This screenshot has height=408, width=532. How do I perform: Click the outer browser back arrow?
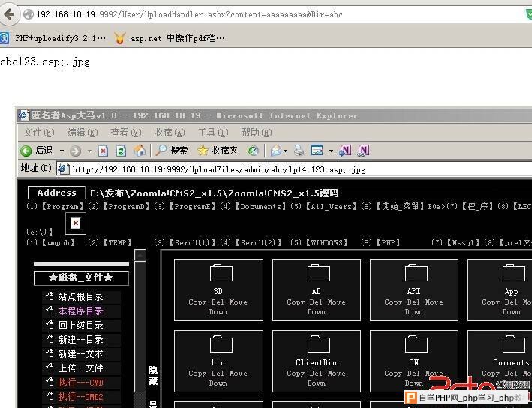[10, 14]
